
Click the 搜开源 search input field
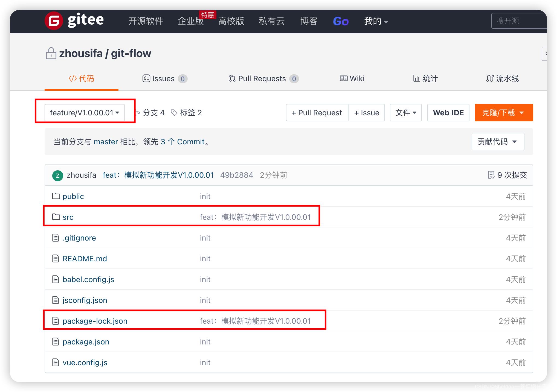(x=519, y=21)
